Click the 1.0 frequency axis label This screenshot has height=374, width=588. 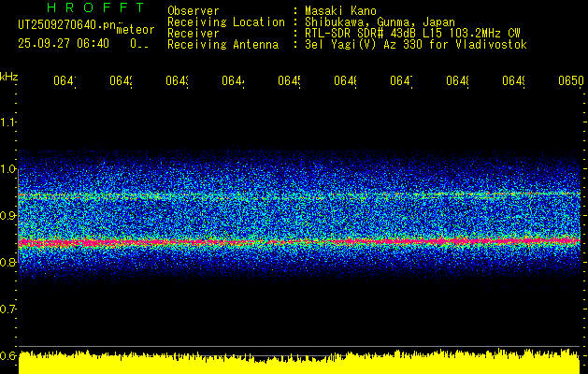point(8,169)
